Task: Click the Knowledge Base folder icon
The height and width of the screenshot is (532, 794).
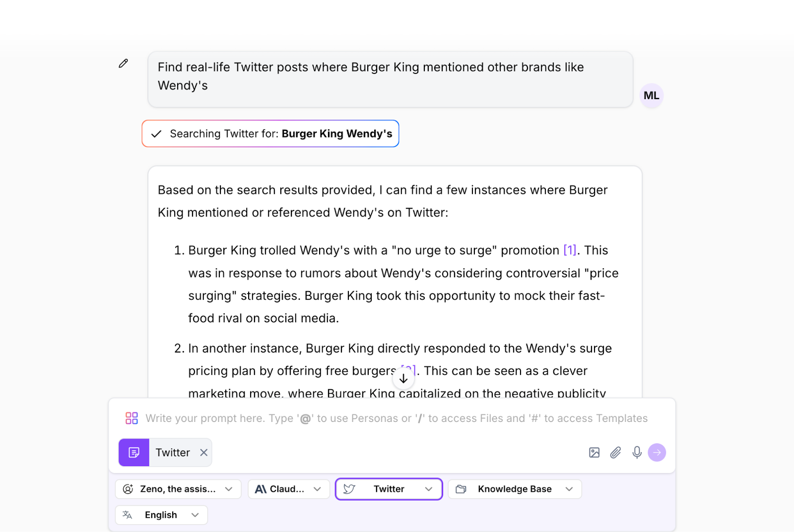Action: tap(461, 489)
